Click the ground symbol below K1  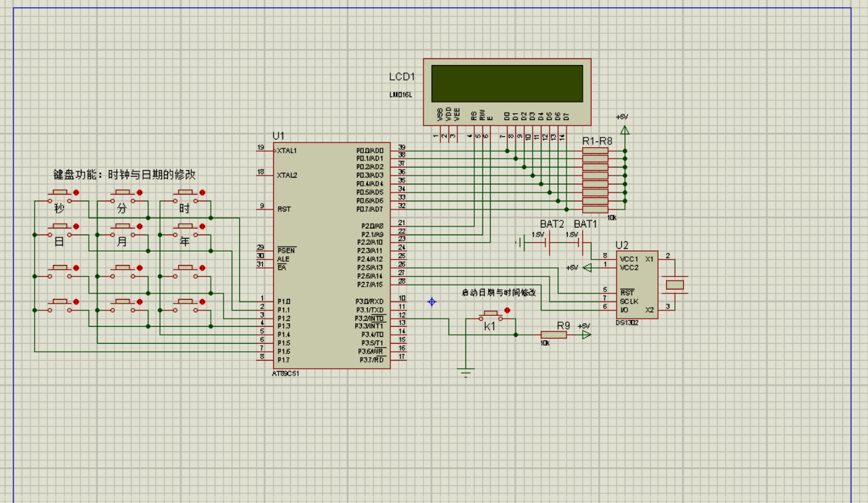(466, 371)
